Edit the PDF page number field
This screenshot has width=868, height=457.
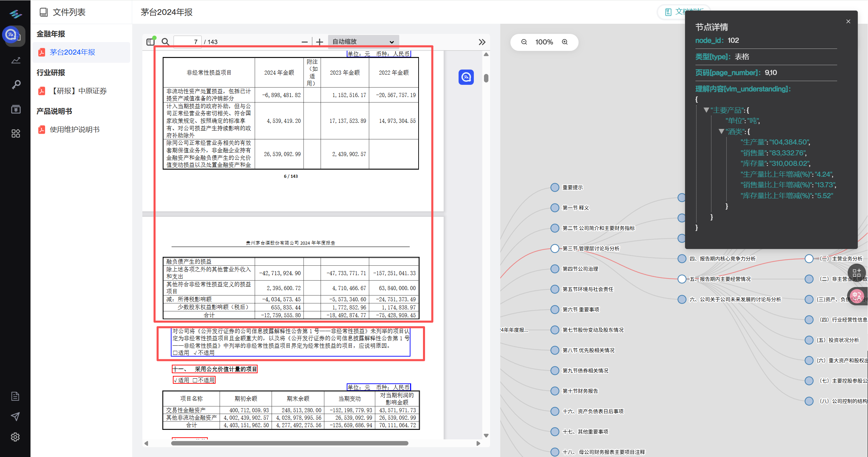coord(187,42)
